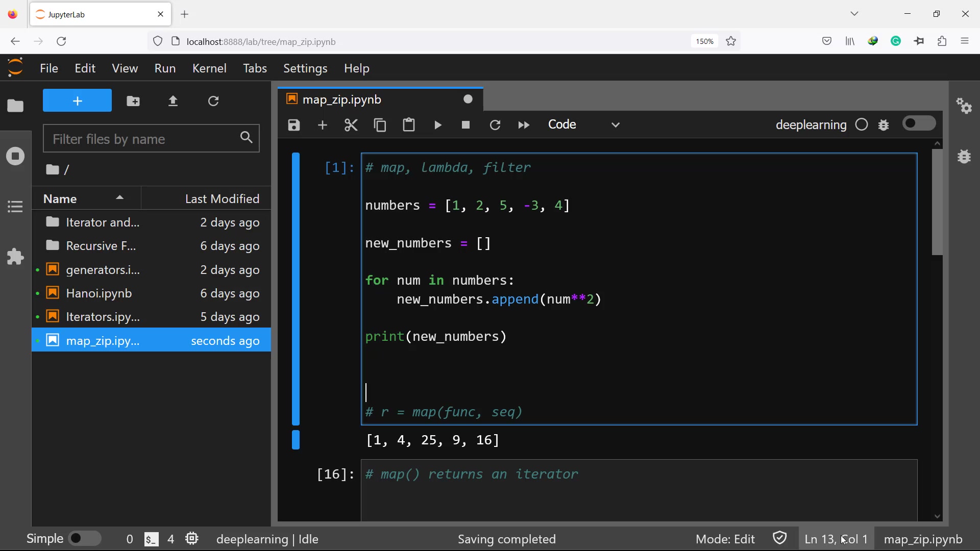This screenshot has width=980, height=551.
Task: Click the kernel count gear icon in status bar
Action: click(192, 539)
